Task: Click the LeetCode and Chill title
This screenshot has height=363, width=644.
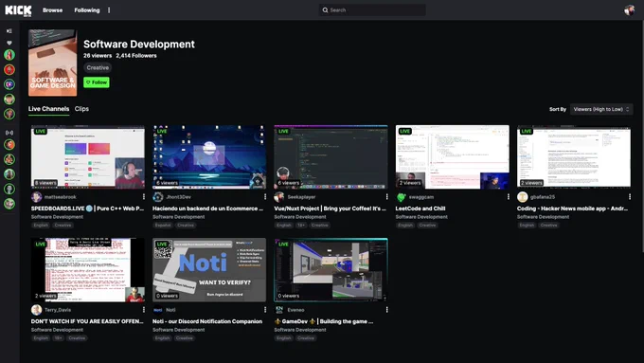Action: [420, 209]
